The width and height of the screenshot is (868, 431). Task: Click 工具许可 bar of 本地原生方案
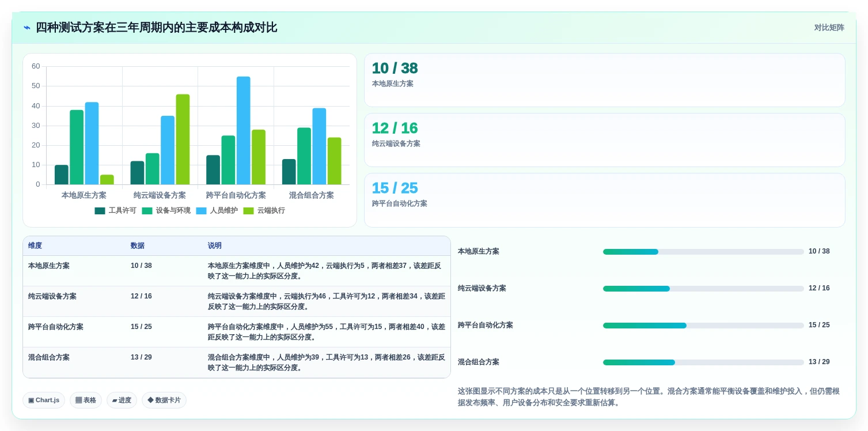coord(62,175)
